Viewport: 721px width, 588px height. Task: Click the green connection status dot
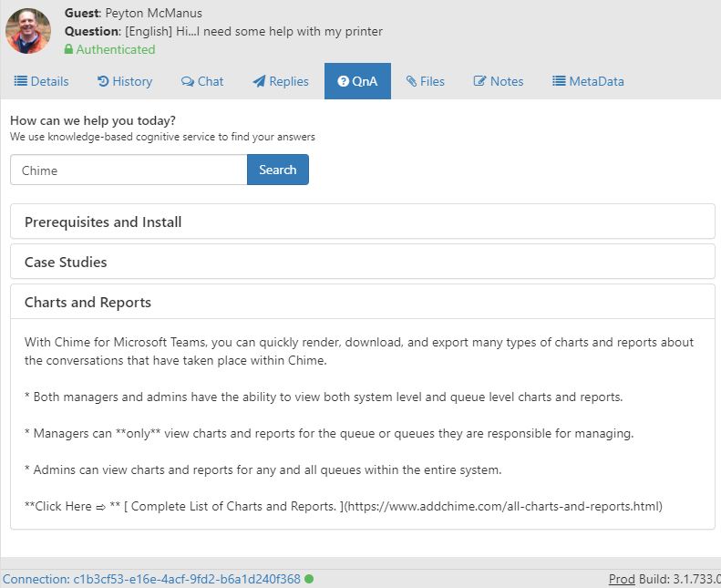tap(309, 579)
